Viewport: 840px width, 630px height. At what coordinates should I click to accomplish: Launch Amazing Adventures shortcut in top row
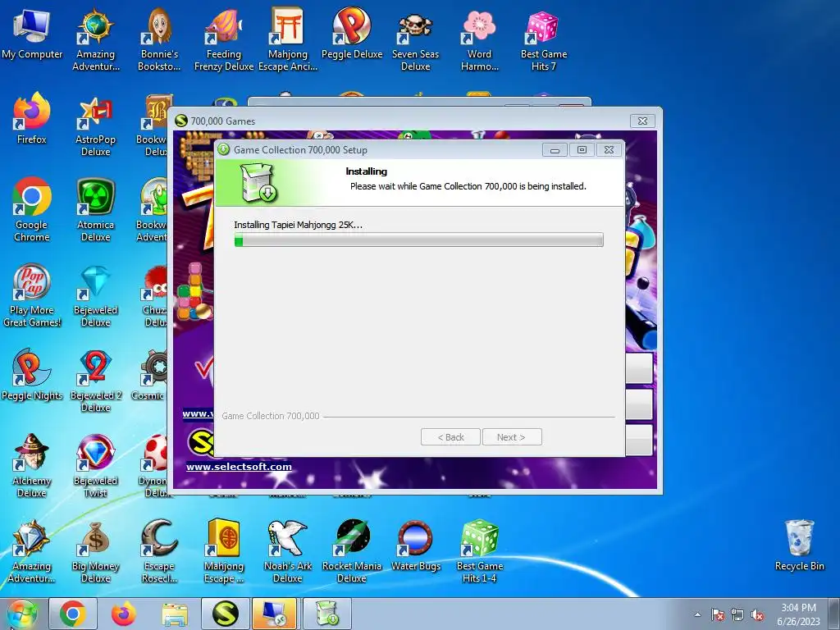pos(95,40)
